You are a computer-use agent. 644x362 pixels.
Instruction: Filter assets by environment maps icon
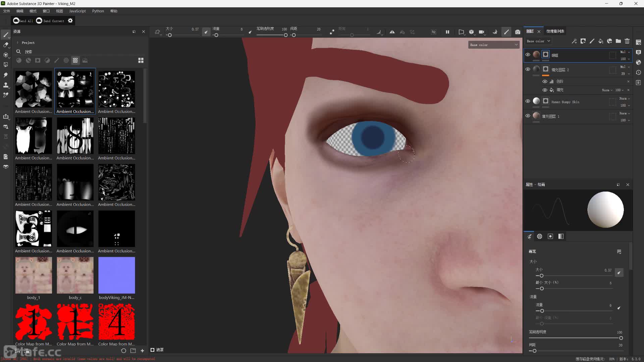tap(85, 60)
